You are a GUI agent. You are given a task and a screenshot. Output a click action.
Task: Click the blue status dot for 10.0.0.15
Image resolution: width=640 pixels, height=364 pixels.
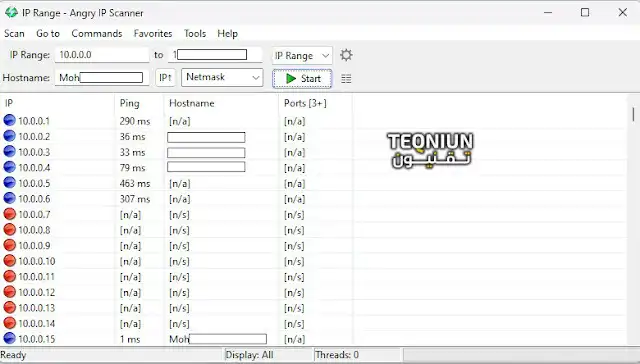pos(9,338)
